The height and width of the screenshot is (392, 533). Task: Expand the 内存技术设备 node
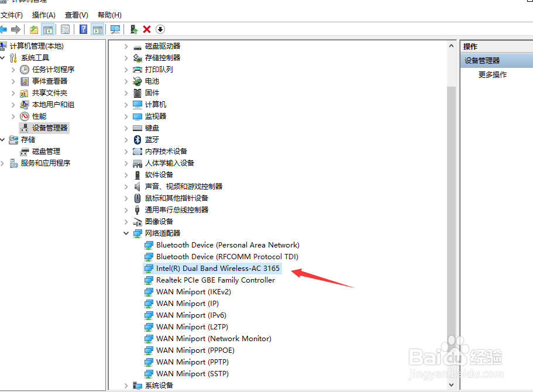[126, 152]
